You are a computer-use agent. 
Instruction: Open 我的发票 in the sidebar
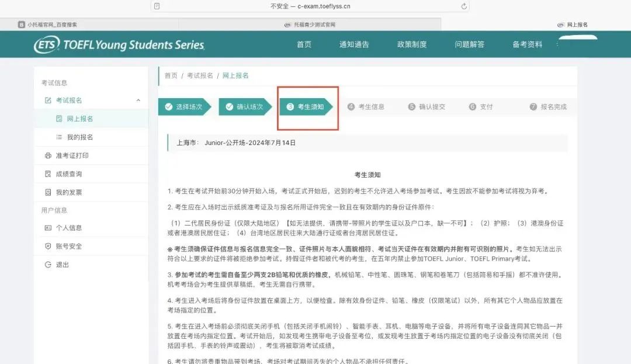[91, 192]
